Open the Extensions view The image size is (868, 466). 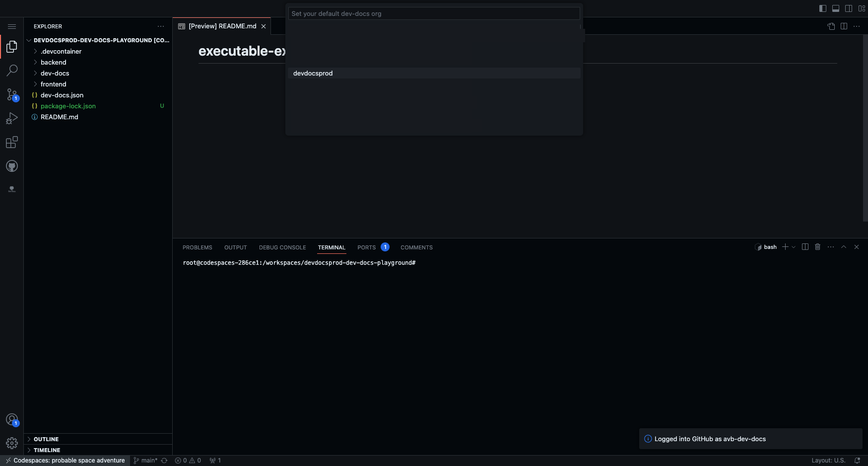click(12, 143)
